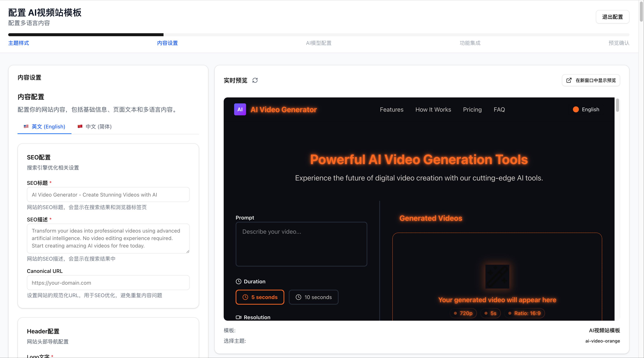Click the video placeholder wand icon
The width and height of the screenshot is (644, 358).
497,276
